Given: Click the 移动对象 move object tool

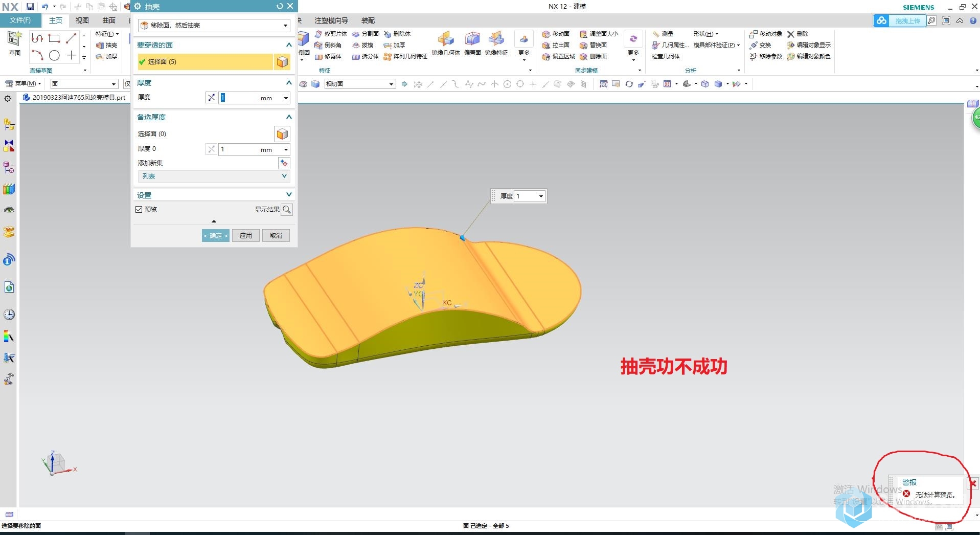Looking at the screenshot, I should [766, 34].
